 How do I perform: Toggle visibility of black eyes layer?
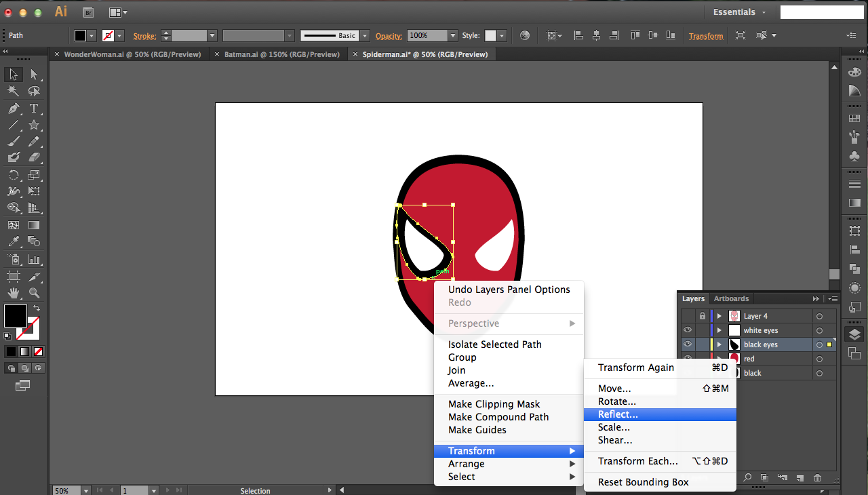(688, 344)
